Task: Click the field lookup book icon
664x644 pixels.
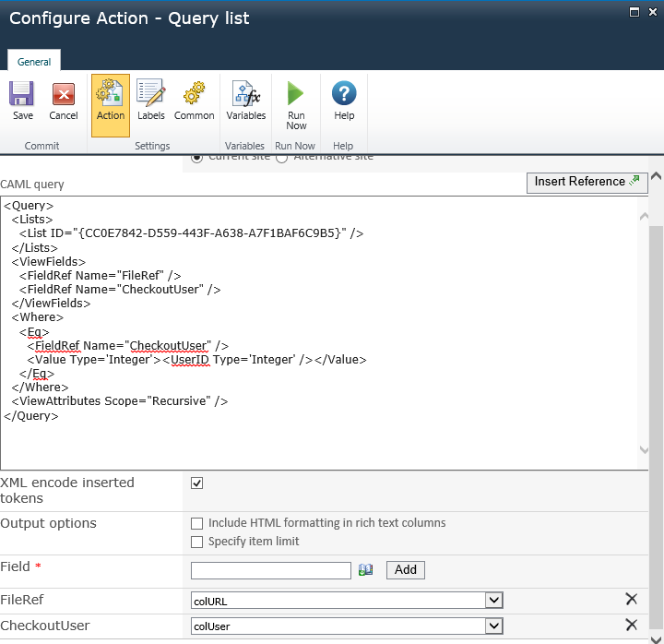Action: coord(366,570)
